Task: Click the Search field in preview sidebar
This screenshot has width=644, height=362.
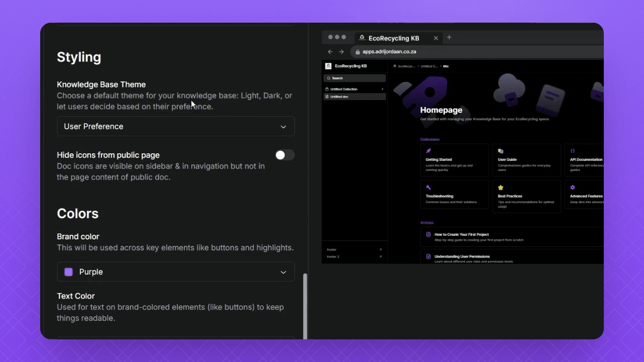Action: pyautogui.click(x=355, y=78)
